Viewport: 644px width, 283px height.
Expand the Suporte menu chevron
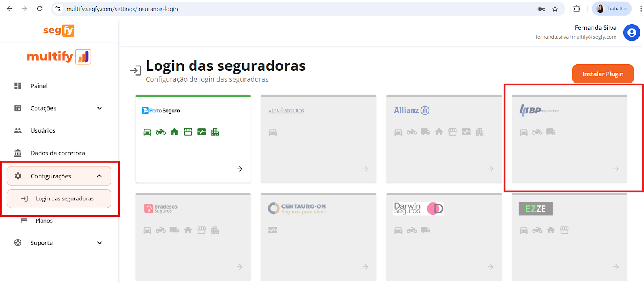pos(99,243)
